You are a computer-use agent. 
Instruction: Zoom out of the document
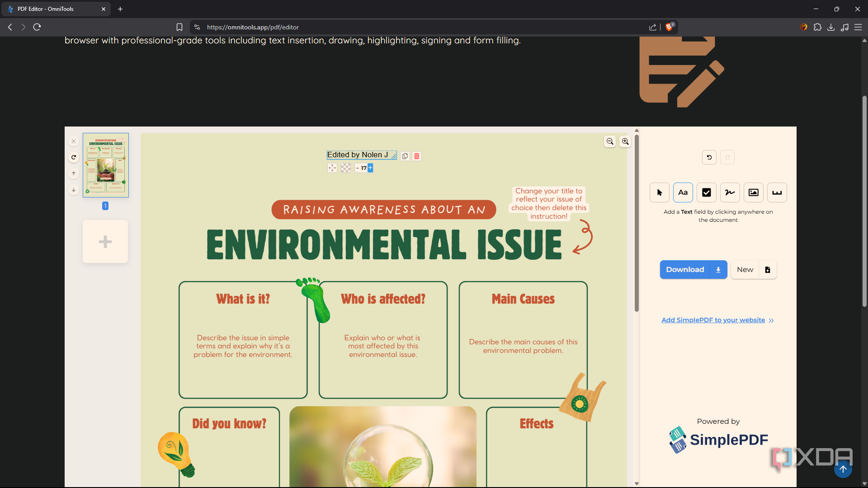pyautogui.click(x=610, y=141)
